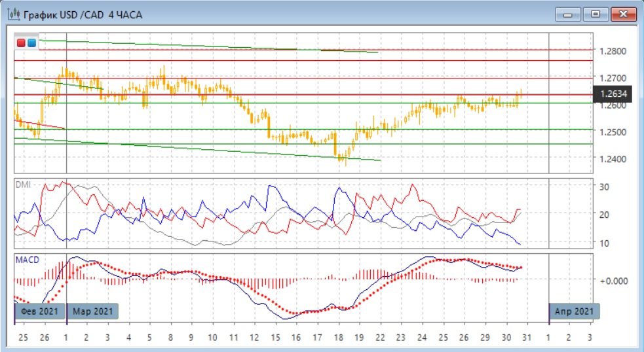
Task: Click the 1.2800 price axis label
Action: click(613, 51)
